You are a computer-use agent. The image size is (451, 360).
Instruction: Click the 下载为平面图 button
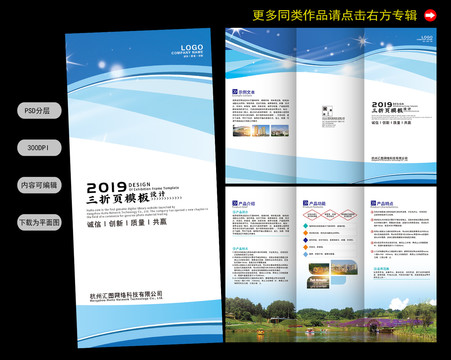click(39, 222)
